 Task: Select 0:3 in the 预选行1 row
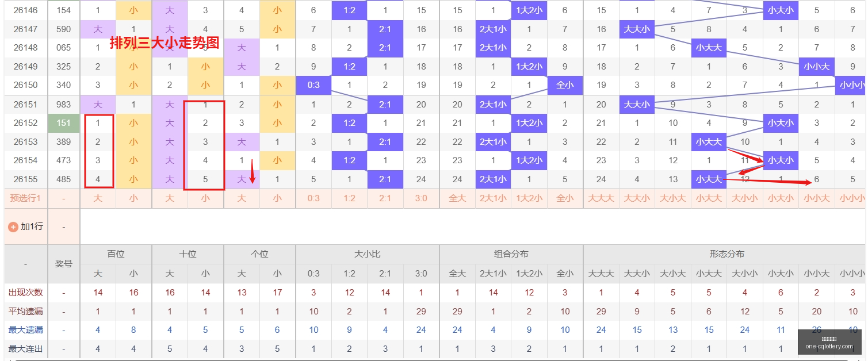point(313,198)
